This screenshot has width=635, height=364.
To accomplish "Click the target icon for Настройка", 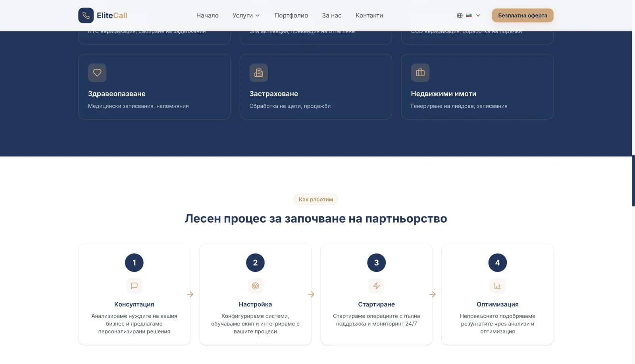I will tap(255, 286).
